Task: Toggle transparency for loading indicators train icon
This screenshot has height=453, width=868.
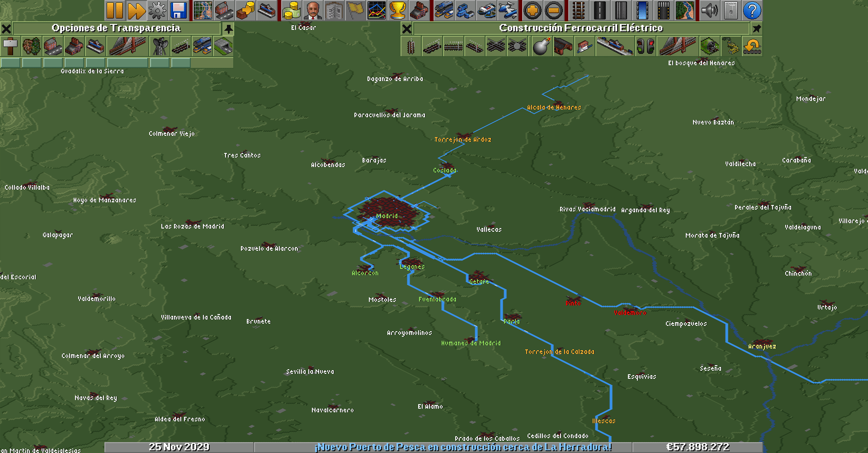Action: coord(202,46)
